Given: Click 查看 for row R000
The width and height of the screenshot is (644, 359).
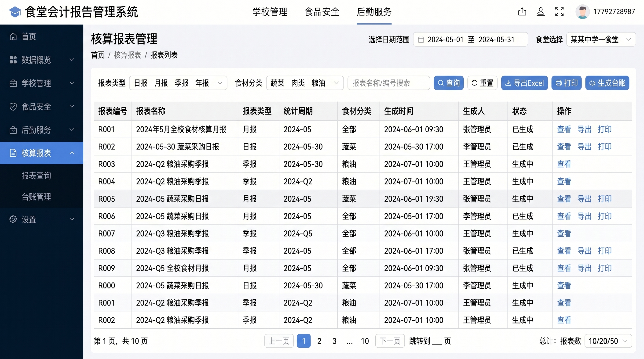Looking at the screenshot, I should 564,286.
